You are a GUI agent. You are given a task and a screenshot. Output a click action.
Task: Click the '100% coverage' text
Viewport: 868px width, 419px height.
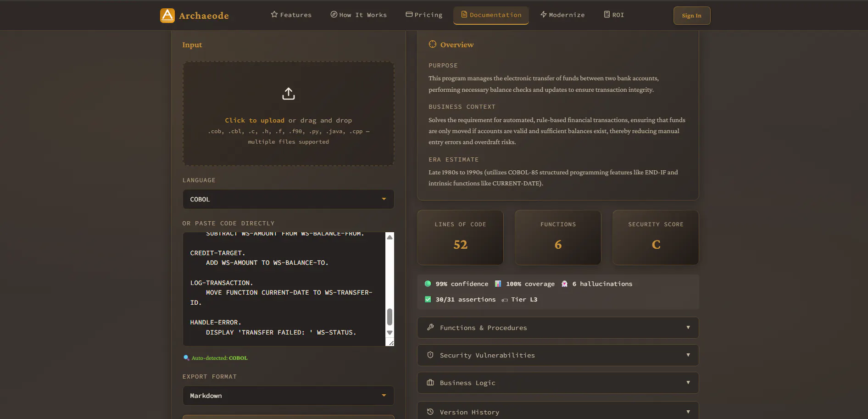click(x=530, y=284)
